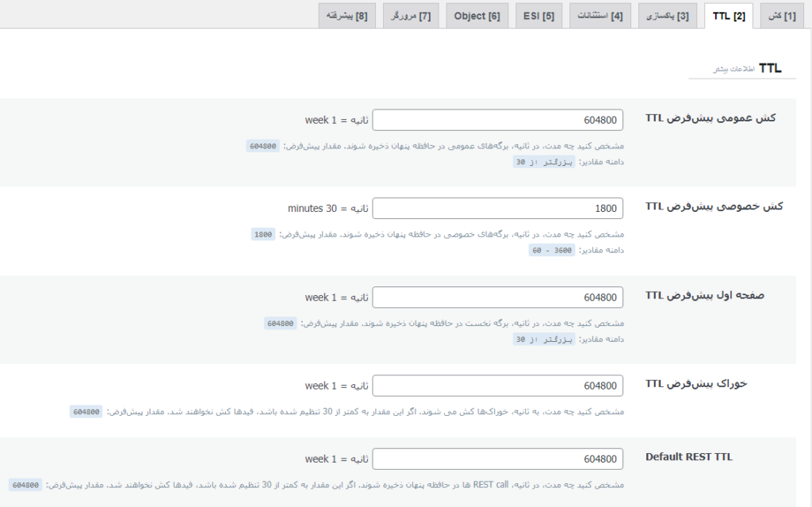The image size is (812, 507).
Task: Go to the [4] استثنائات tab
Action: pyautogui.click(x=599, y=16)
